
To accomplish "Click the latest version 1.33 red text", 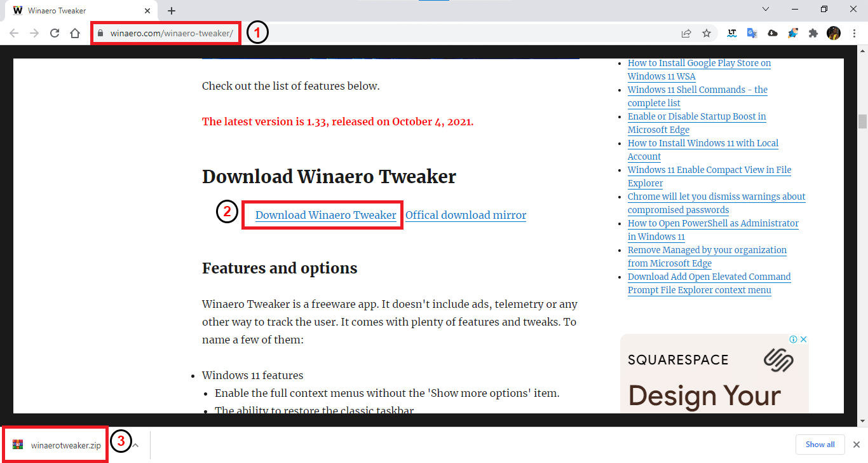I will point(337,121).
